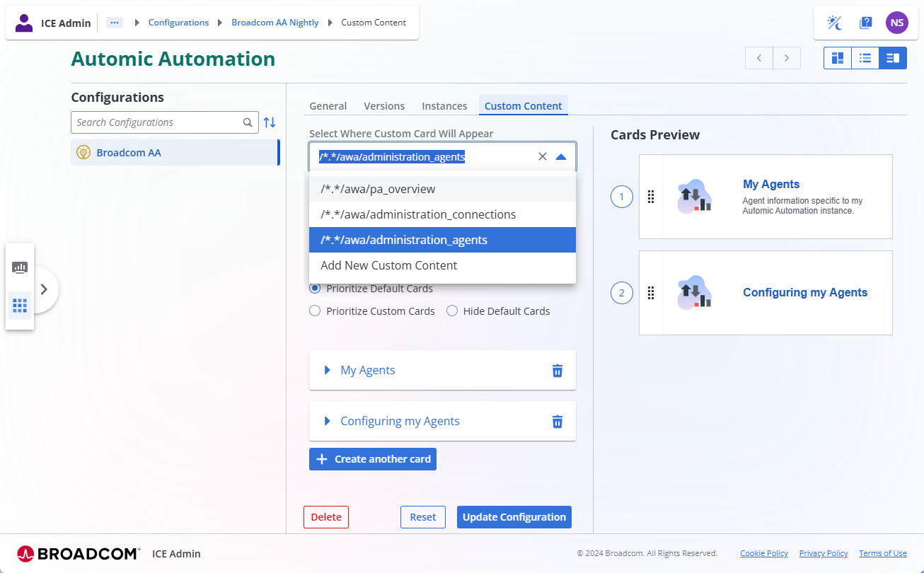Select Prioritize Default Cards option
The image size is (924, 573).
point(316,289)
